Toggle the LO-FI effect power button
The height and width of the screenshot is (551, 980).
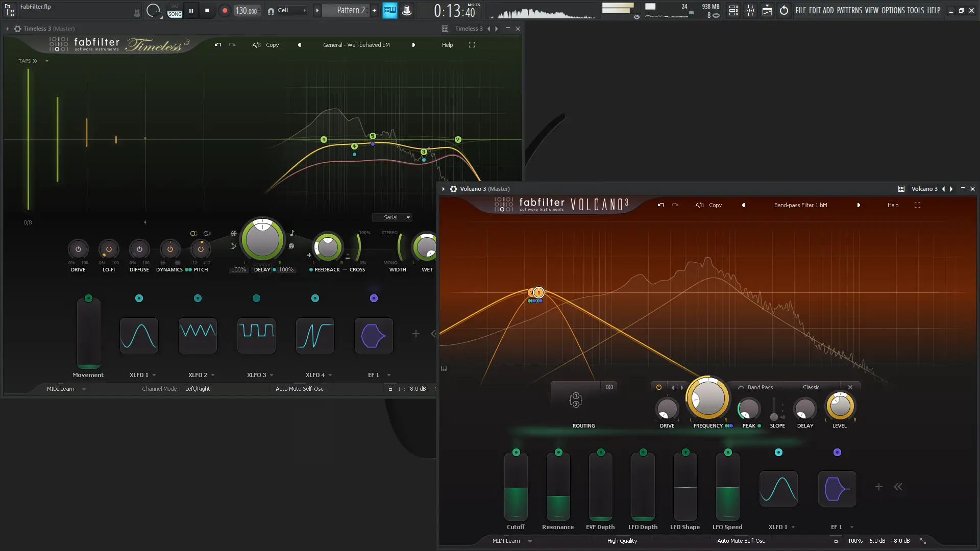pos(109,249)
